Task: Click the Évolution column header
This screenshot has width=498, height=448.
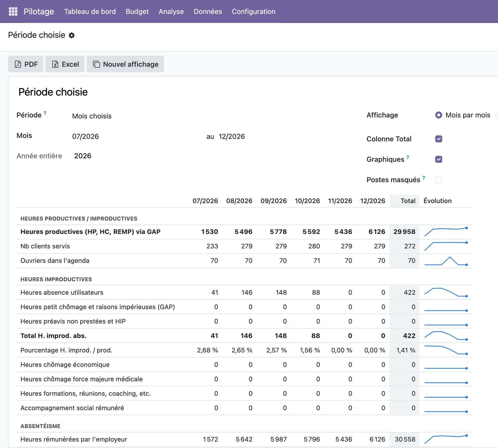Action: click(x=438, y=201)
